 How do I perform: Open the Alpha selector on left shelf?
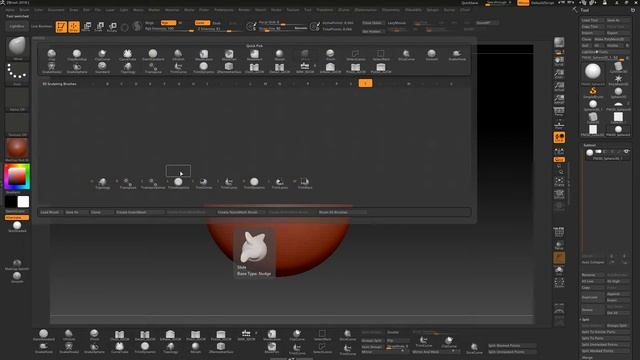click(17, 99)
